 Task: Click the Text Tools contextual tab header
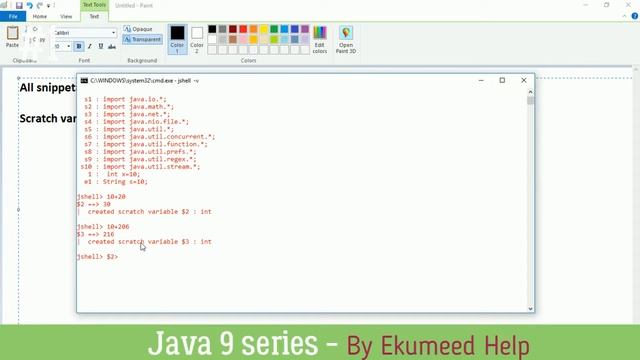(x=94, y=5)
